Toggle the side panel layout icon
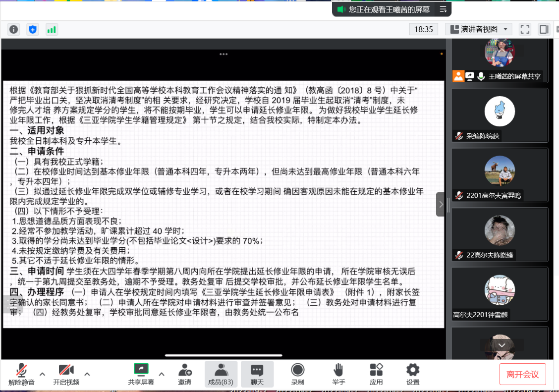 coord(544,29)
